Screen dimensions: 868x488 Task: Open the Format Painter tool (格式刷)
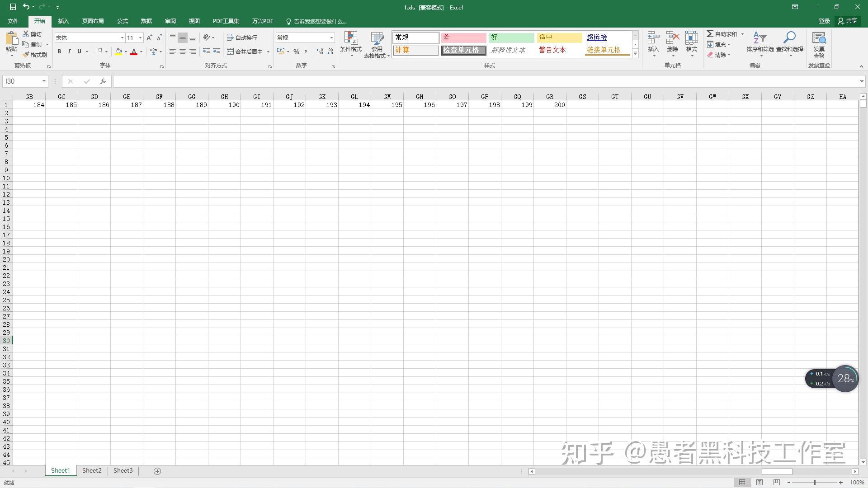35,54
